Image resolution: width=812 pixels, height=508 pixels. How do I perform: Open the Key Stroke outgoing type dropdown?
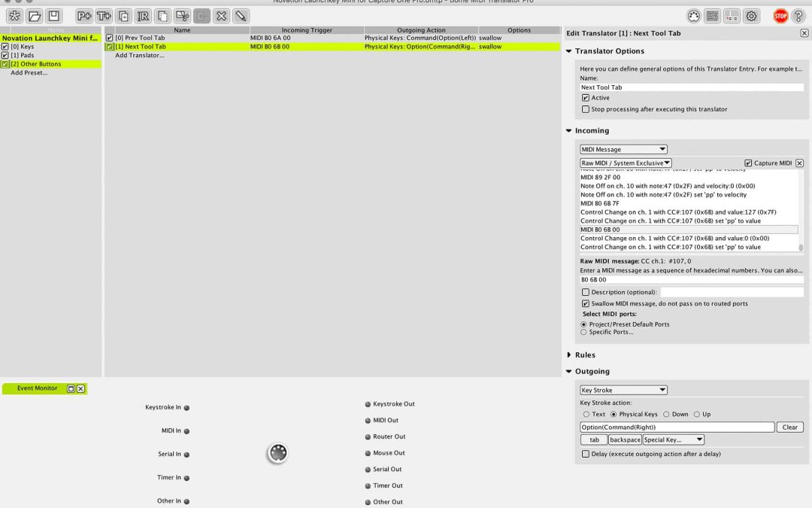[x=623, y=390]
